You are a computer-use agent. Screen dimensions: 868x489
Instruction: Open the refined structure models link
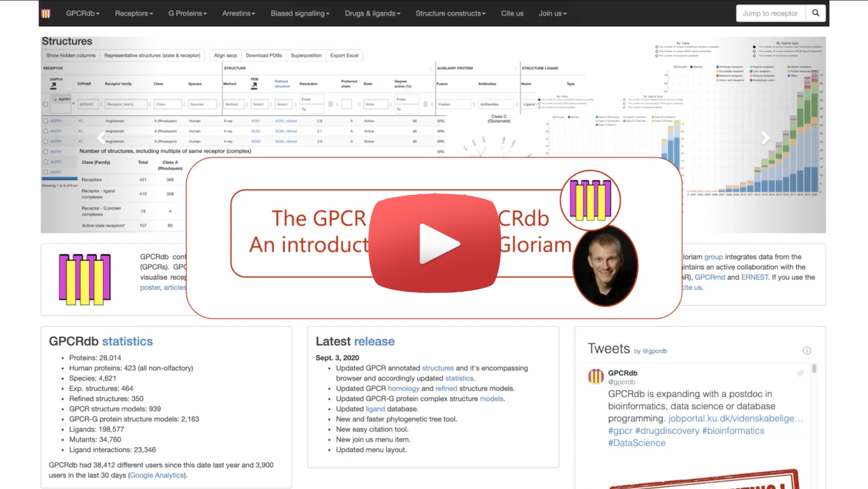[446, 389]
